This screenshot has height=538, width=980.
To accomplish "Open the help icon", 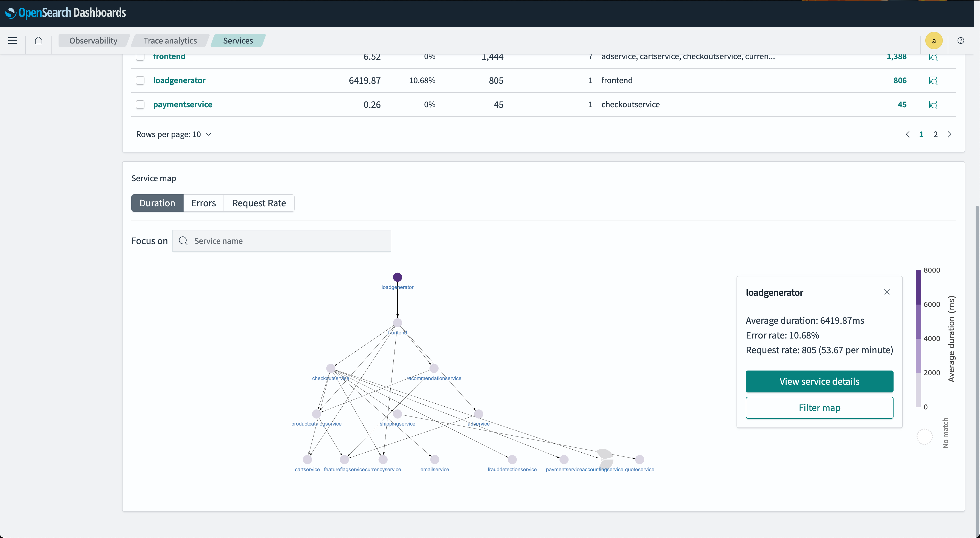I will click(961, 40).
